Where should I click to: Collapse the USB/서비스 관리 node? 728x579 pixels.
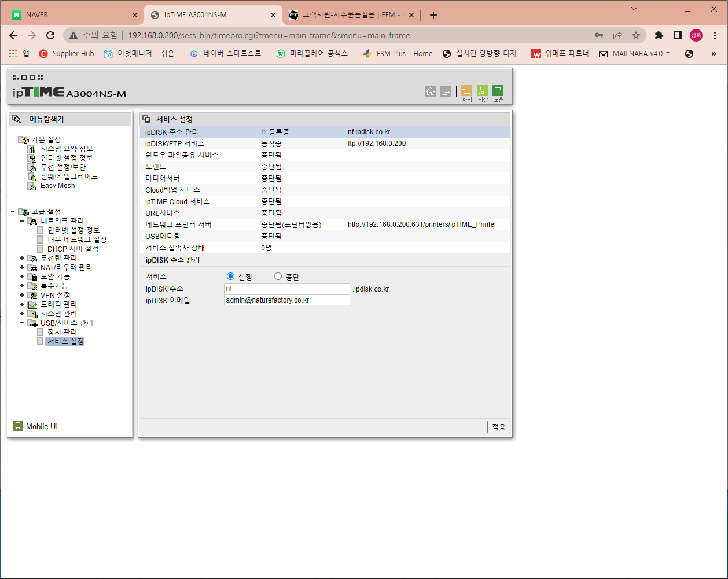(x=22, y=323)
